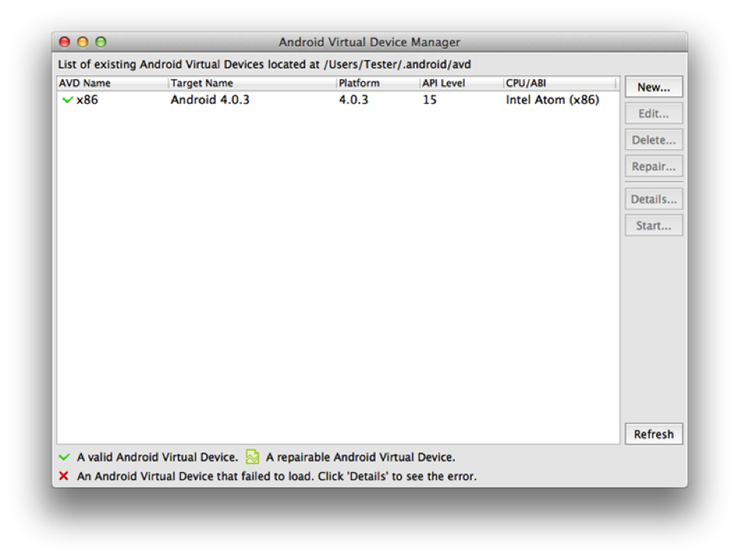This screenshot has height=560, width=740.
Task: Refresh the AVD list
Action: tap(653, 434)
